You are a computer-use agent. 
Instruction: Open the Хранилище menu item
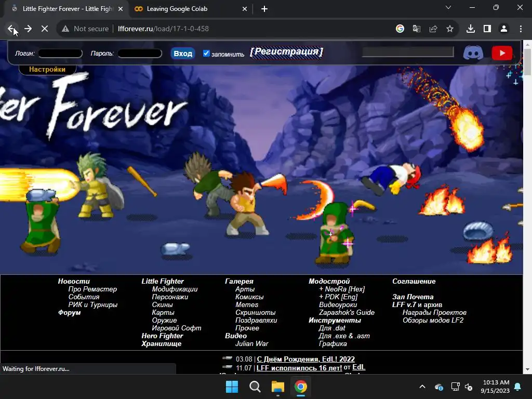[x=162, y=344]
